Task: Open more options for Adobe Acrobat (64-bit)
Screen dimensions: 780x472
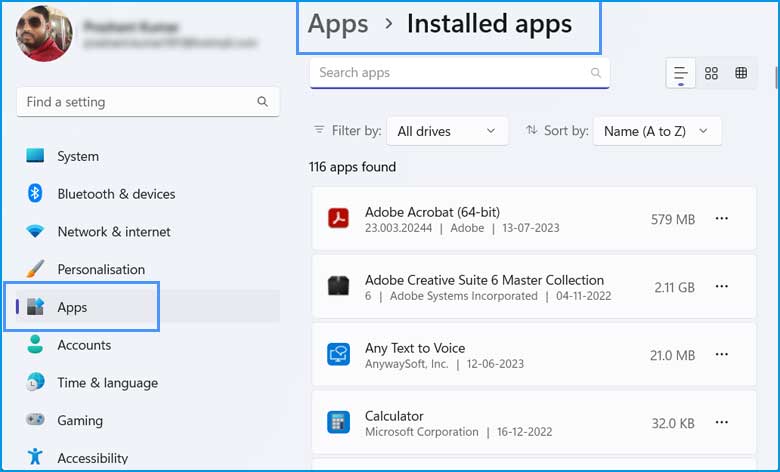Action: pos(722,219)
